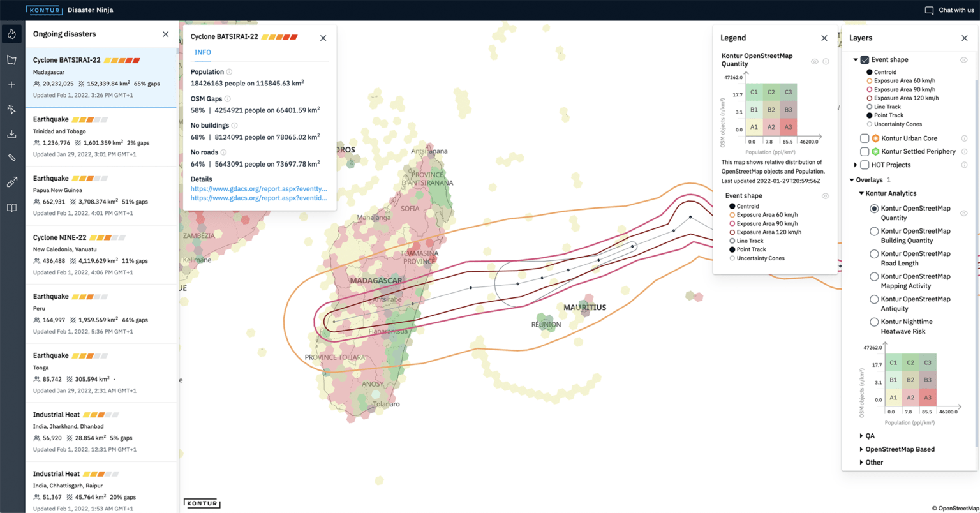Viewport: 980px width, 513px height.
Task: Open the boundary selector tool in sidebar
Action: coord(11,60)
